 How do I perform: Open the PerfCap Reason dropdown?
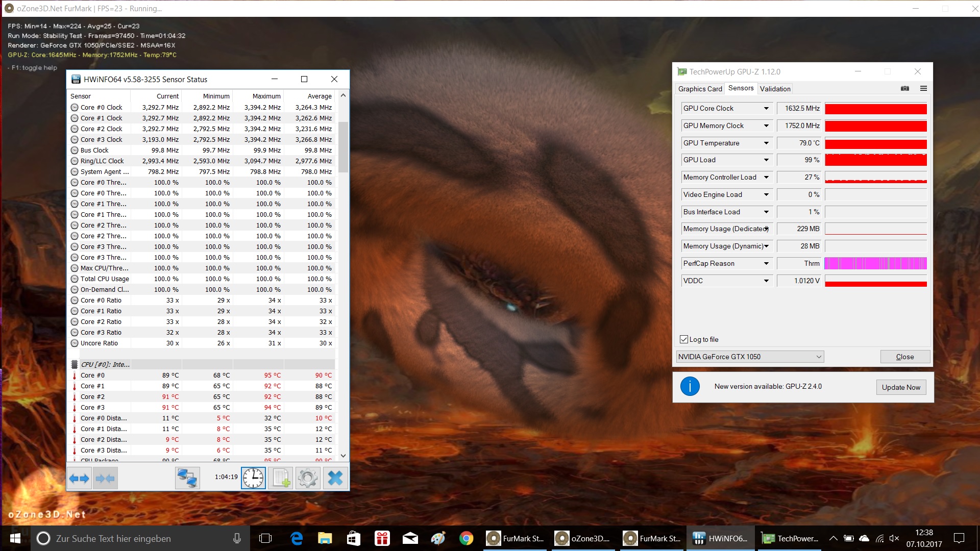(766, 263)
